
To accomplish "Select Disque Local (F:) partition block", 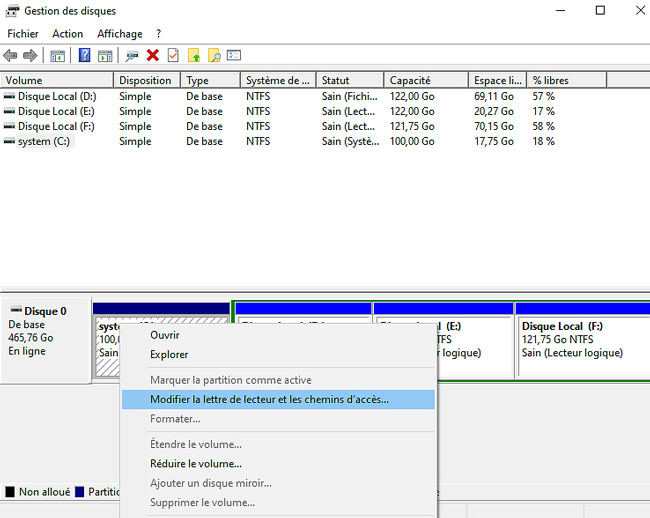I will click(580, 345).
